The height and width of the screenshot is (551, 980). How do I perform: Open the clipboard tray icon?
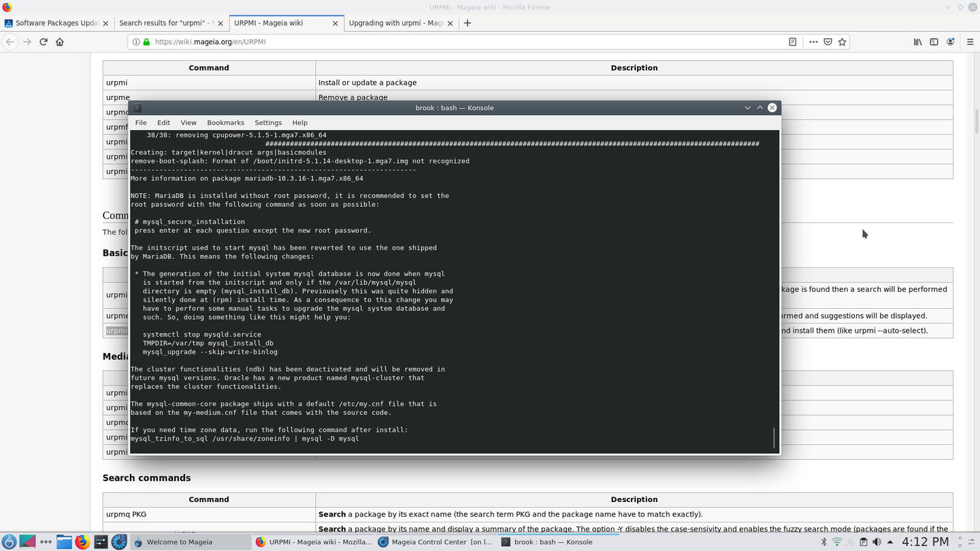864,542
